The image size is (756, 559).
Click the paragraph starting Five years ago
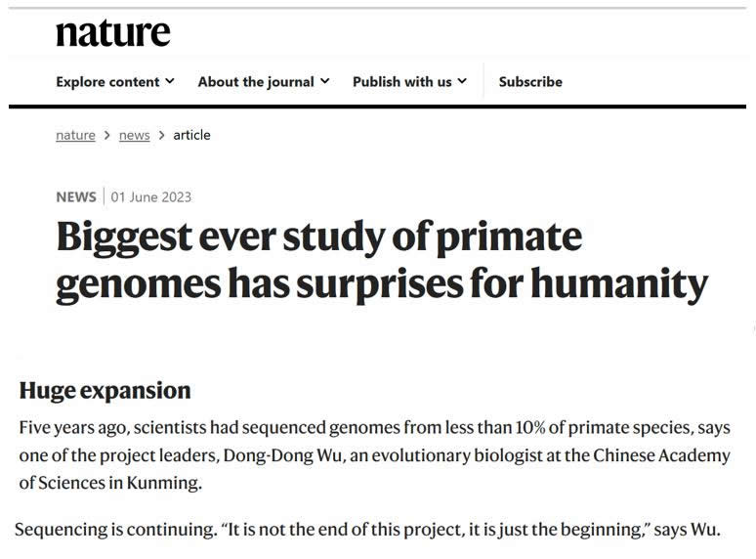(374, 454)
